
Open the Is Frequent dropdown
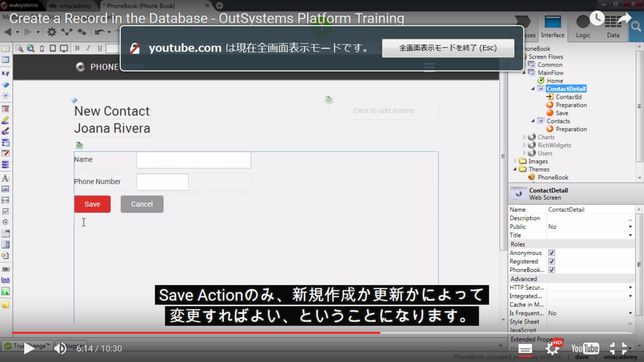point(630,314)
